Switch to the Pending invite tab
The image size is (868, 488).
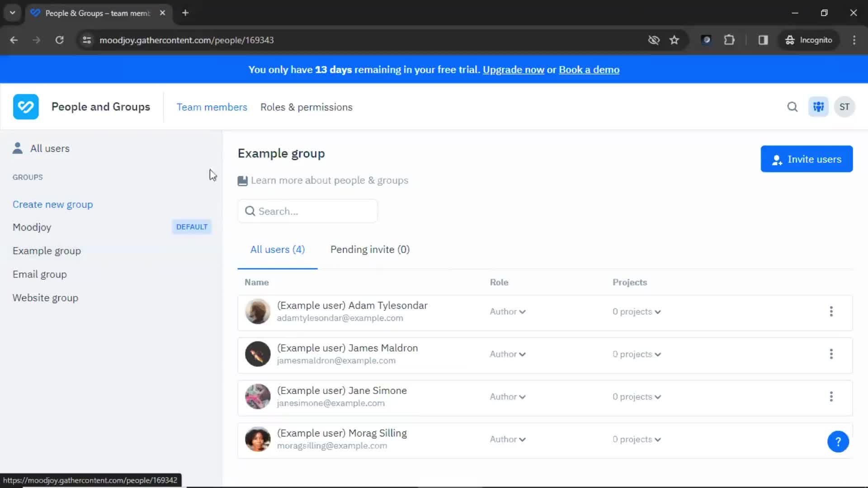[370, 249]
